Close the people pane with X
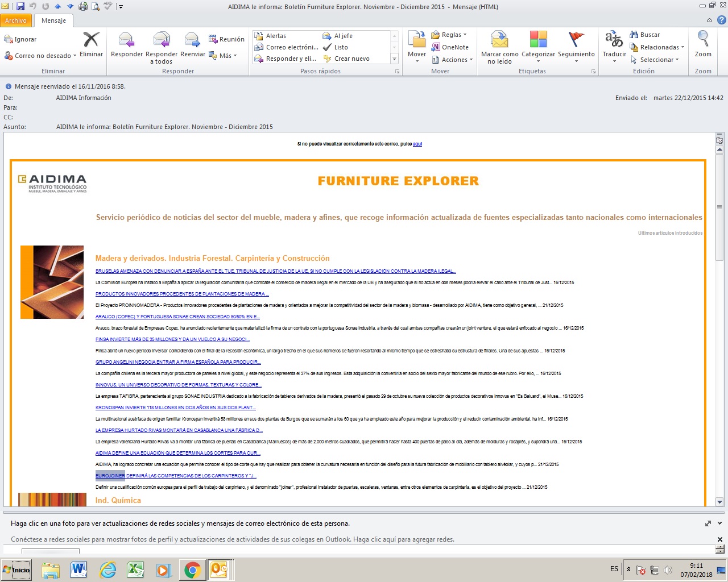The width and height of the screenshot is (728, 582). coord(719,539)
